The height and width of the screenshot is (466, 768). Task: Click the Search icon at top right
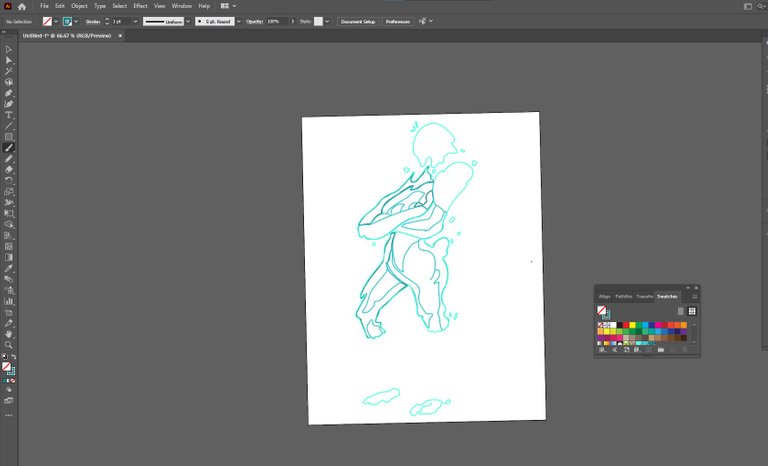(x=762, y=6)
